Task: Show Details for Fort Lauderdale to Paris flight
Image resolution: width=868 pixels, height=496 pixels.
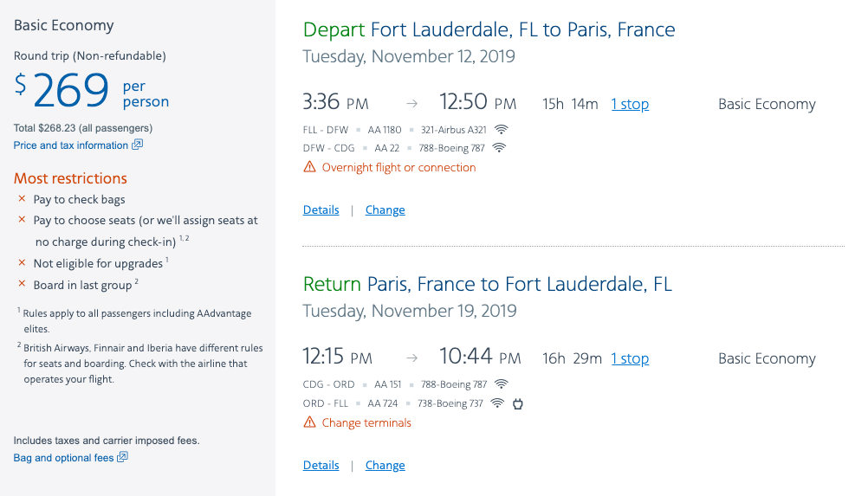Action: click(x=321, y=209)
